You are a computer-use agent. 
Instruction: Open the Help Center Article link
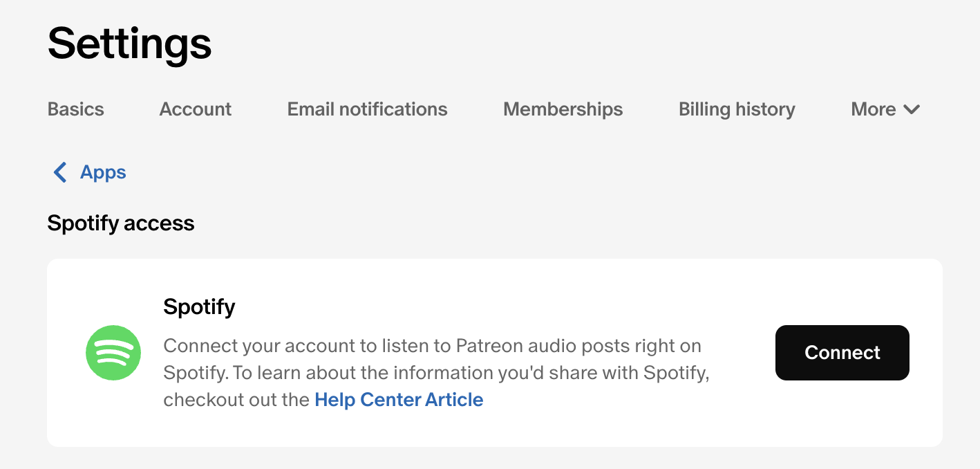coord(399,400)
